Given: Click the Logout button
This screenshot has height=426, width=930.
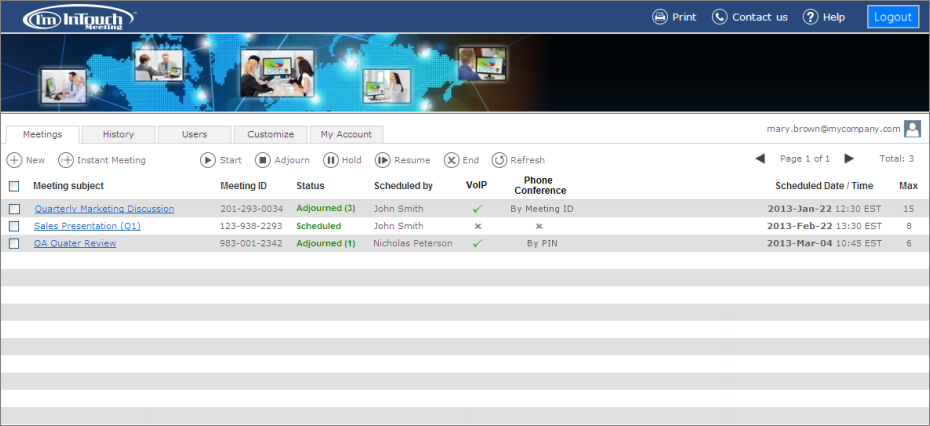Looking at the screenshot, I should [x=892, y=17].
